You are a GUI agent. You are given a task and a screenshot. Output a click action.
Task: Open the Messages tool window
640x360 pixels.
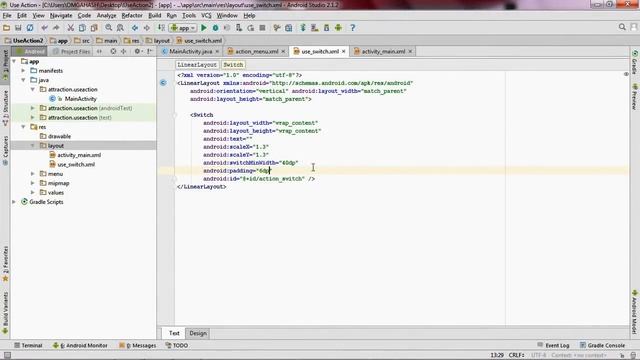(x=138, y=345)
